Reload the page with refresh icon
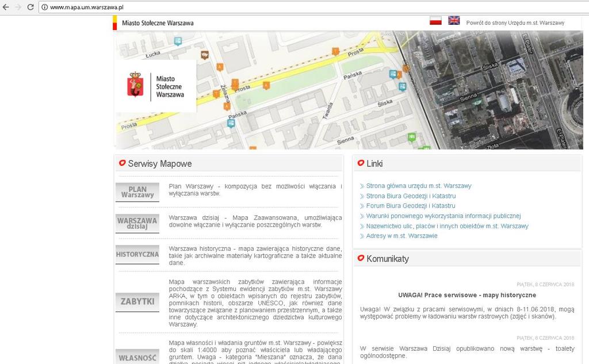Screen dimensions: 589x364 click(30, 7)
